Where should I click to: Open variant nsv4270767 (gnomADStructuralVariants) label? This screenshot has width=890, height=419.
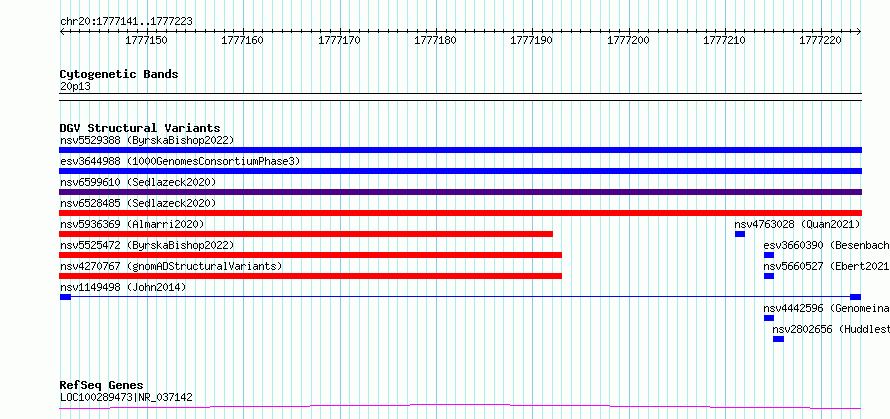(171, 266)
